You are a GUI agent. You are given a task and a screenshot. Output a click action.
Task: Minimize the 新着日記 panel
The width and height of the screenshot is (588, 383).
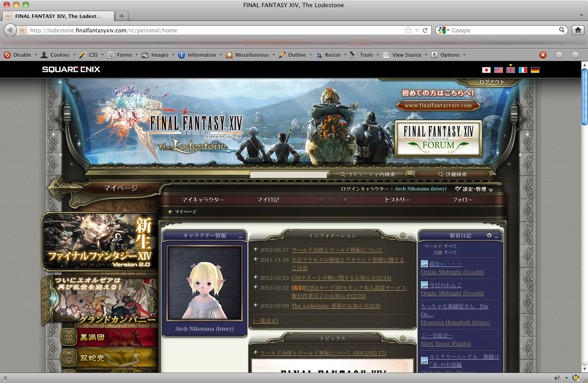pos(497,237)
